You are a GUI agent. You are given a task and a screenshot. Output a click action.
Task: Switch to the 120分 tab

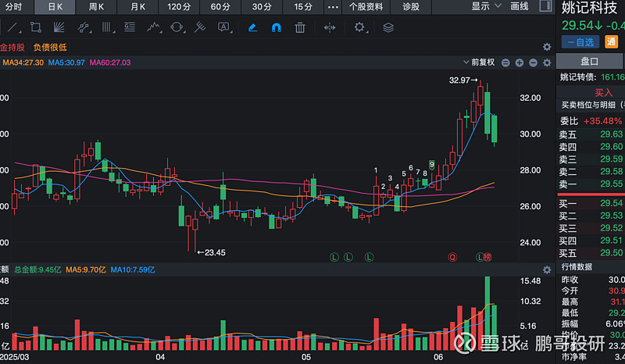click(179, 7)
